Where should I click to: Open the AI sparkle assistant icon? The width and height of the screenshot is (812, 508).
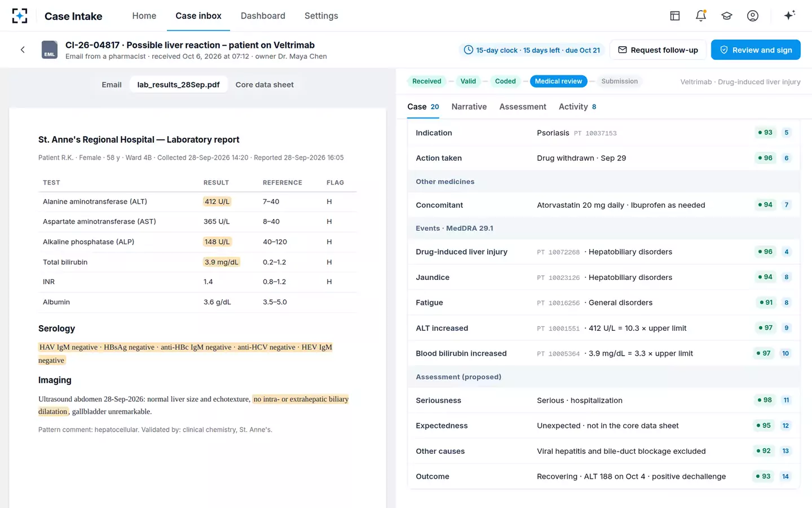click(x=789, y=15)
